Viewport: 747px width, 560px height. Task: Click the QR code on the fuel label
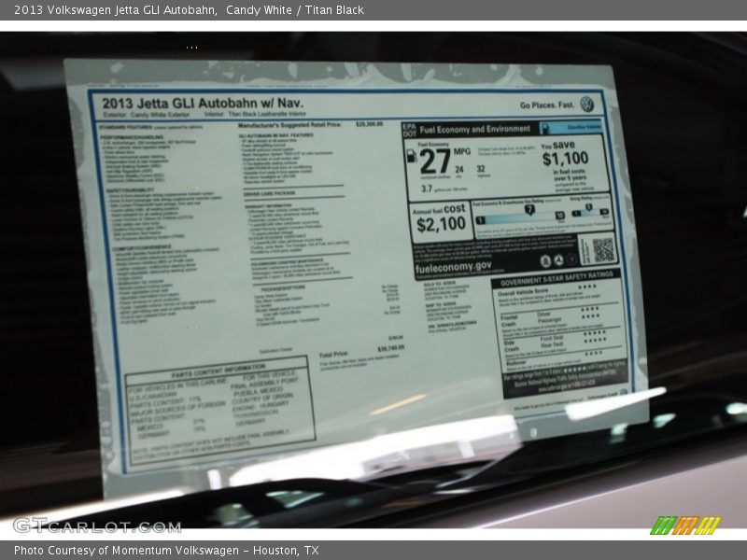point(603,250)
